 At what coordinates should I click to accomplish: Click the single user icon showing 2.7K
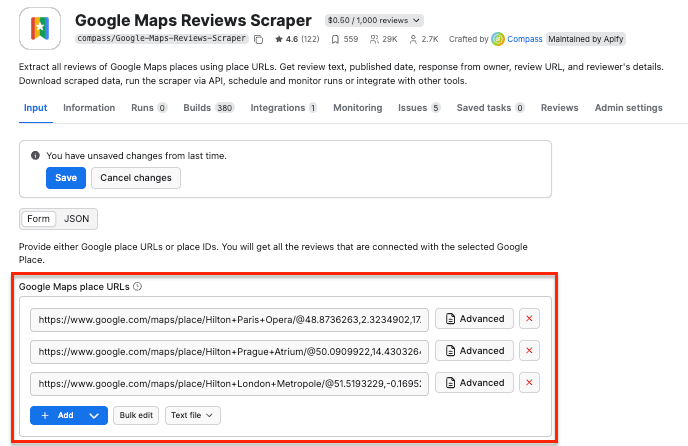[x=413, y=40]
